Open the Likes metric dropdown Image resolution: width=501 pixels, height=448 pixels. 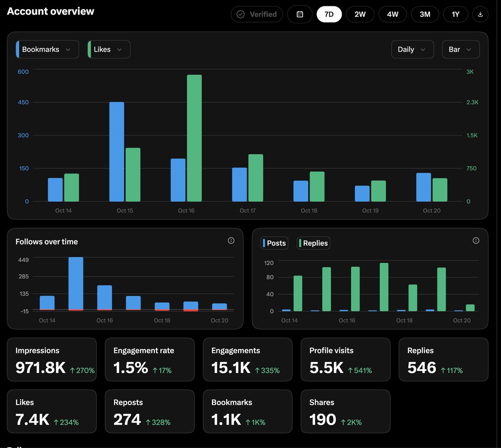(x=109, y=49)
